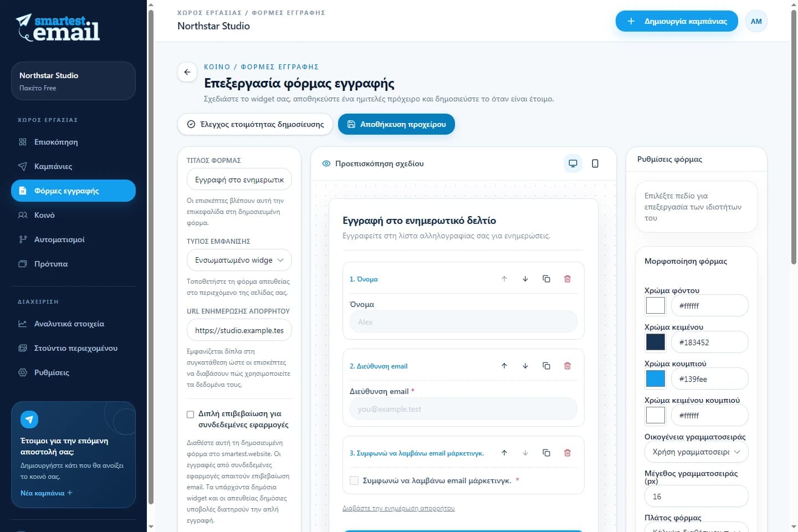The image size is (798, 532).
Task: Click the Νέα καμπάνια link
Action: [47, 493]
